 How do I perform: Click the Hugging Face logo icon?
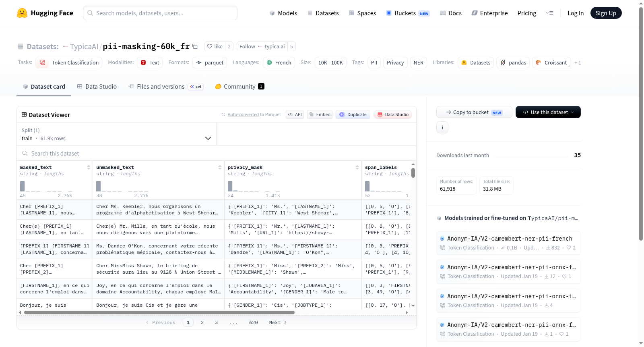[x=22, y=13]
